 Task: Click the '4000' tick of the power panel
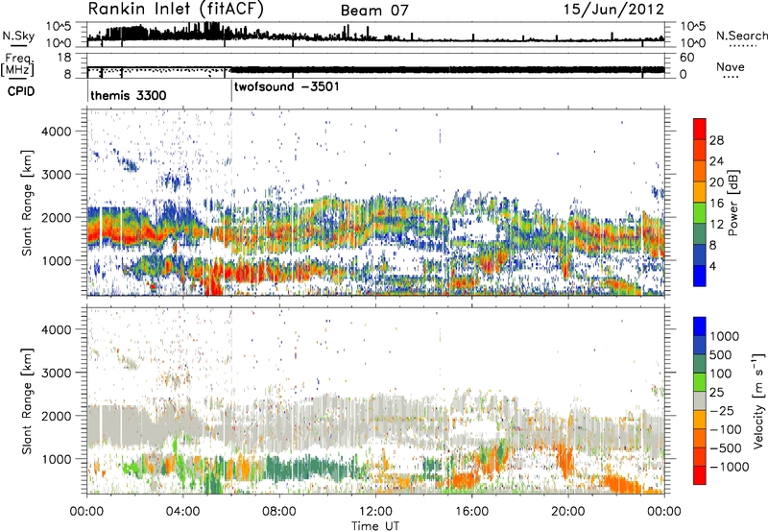tap(56, 132)
